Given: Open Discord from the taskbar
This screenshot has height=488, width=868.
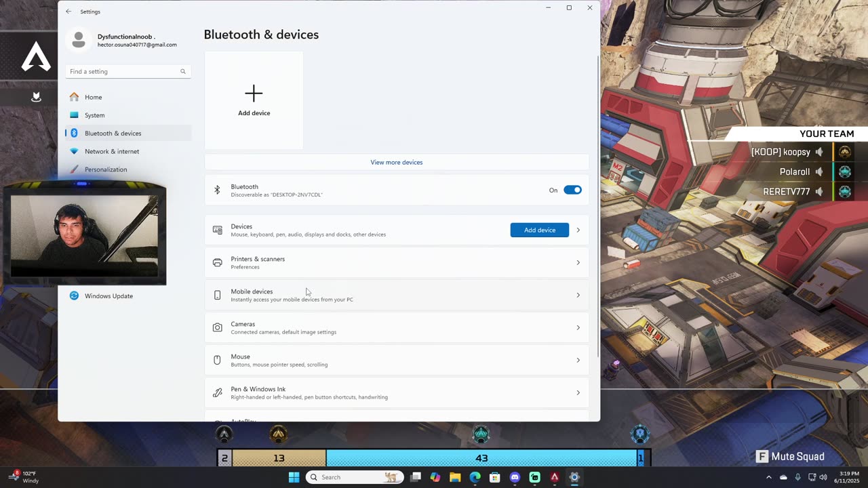Looking at the screenshot, I should (515, 477).
